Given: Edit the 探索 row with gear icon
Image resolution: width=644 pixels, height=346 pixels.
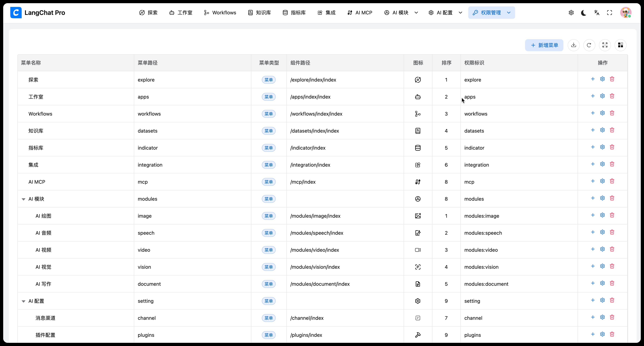Looking at the screenshot, I should 602,79.
